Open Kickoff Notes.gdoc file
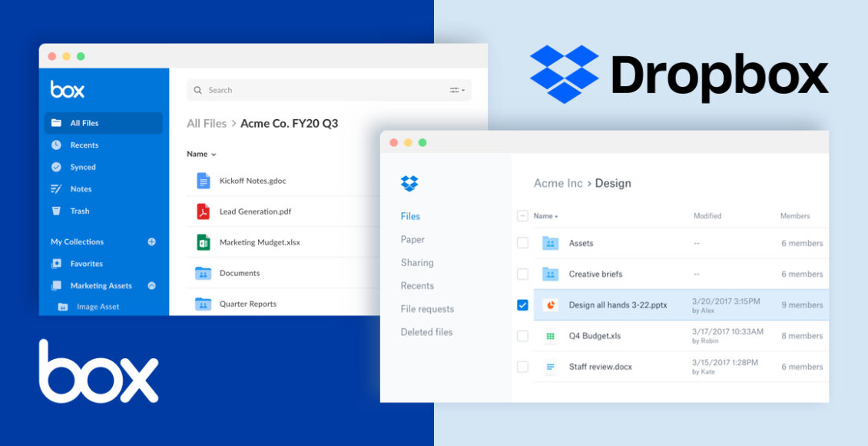 pyautogui.click(x=253, y=181)
